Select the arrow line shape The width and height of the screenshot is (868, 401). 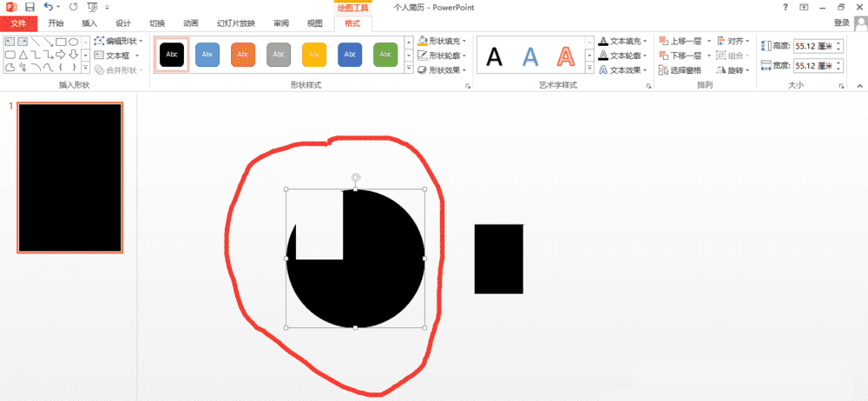[x=48, y=42]
